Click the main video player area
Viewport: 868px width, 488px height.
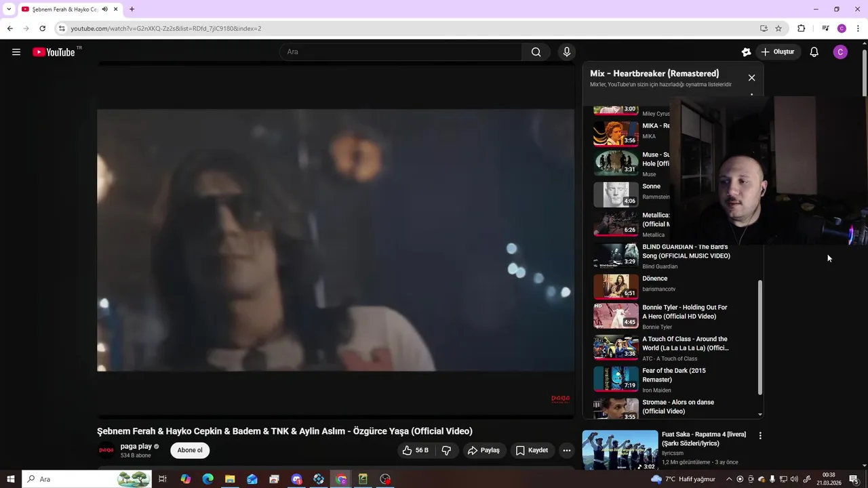click(336, 241)
